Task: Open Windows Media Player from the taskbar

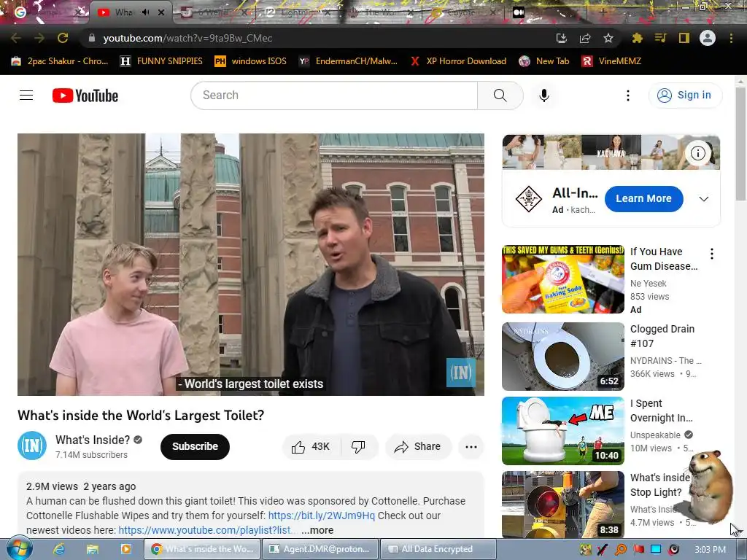Action: click(125, 549)
